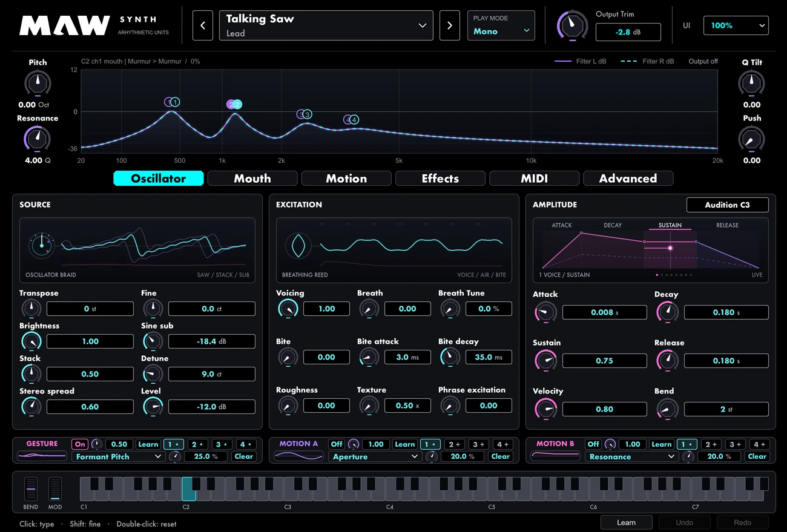787x532 pixels.
Task: Click the Push knob
Action: tap(751, 139)
